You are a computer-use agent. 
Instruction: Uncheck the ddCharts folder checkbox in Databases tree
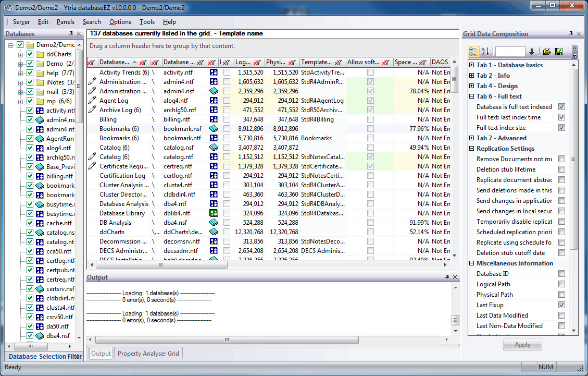30,54
